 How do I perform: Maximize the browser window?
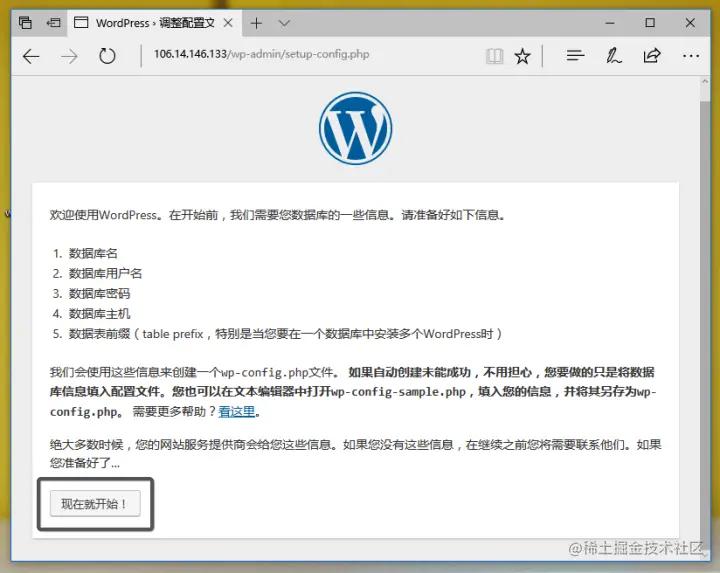pyautogui.click(x=650, y=23)
